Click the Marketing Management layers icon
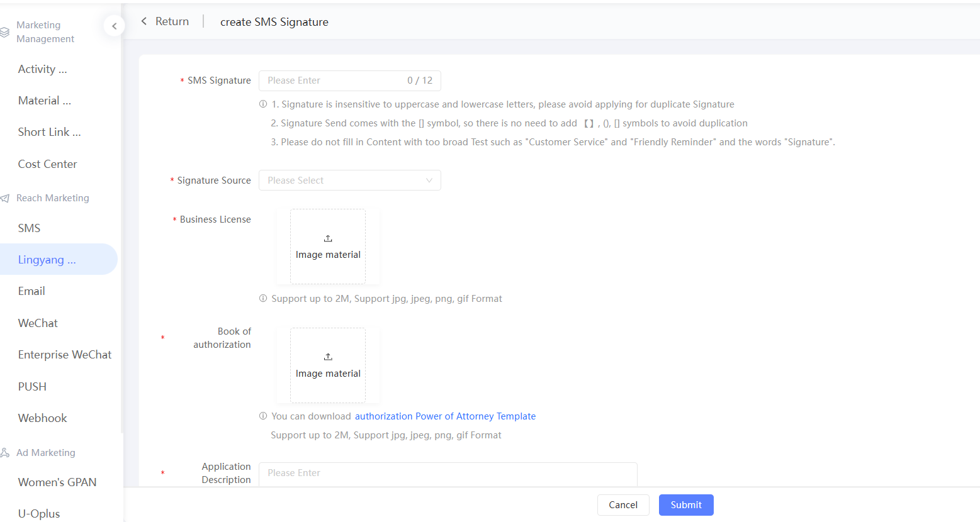This screenshot has width=980, height=522. (x=5, y=32)
